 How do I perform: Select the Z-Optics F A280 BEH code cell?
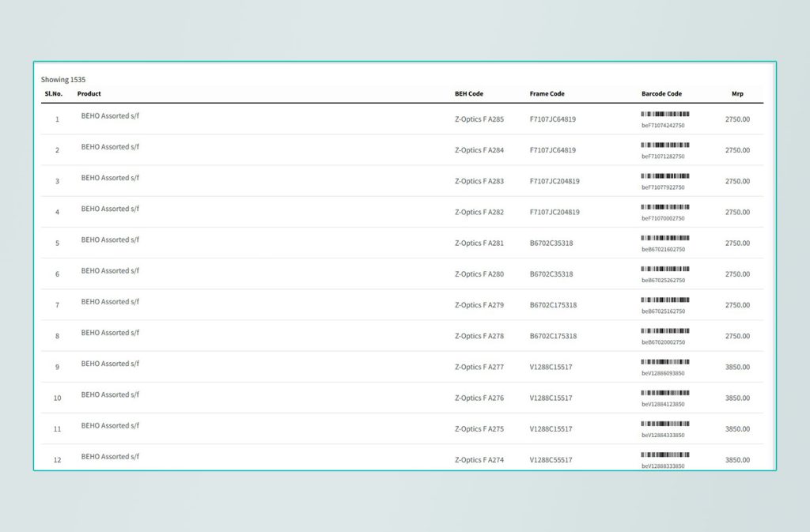(479, 274)
